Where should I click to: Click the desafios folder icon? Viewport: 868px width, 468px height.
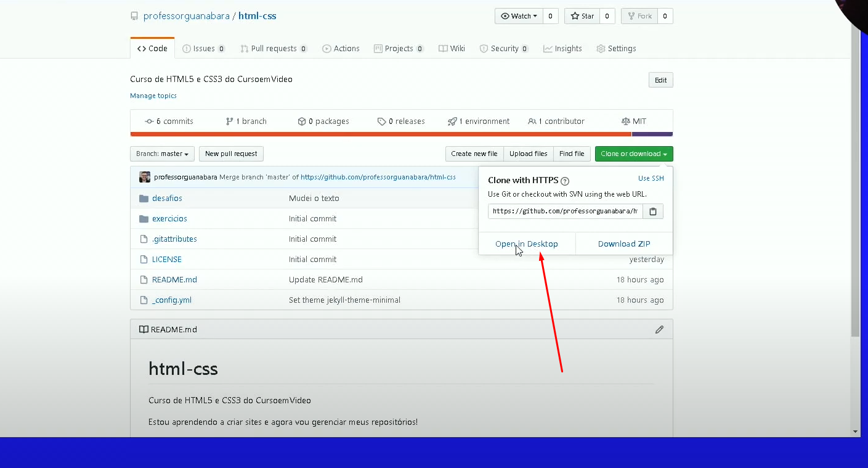144,199
